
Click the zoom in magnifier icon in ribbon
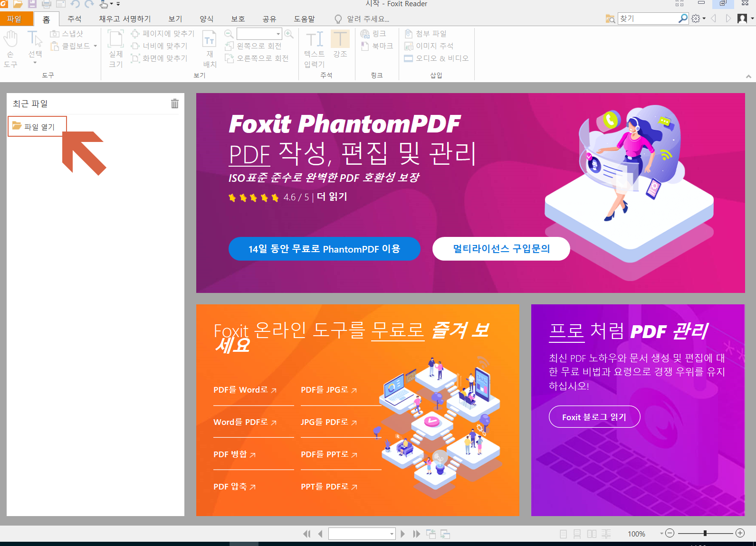tap(288, 34)
